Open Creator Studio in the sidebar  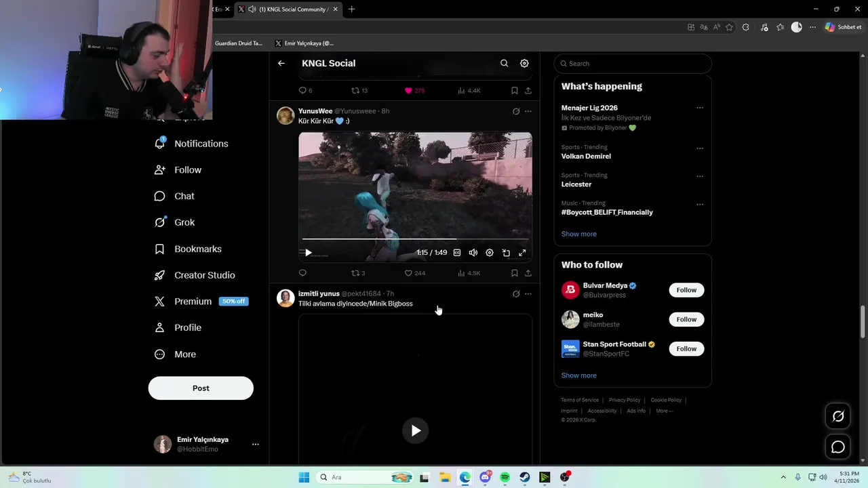pyautogui.click(x=195, y=275)
